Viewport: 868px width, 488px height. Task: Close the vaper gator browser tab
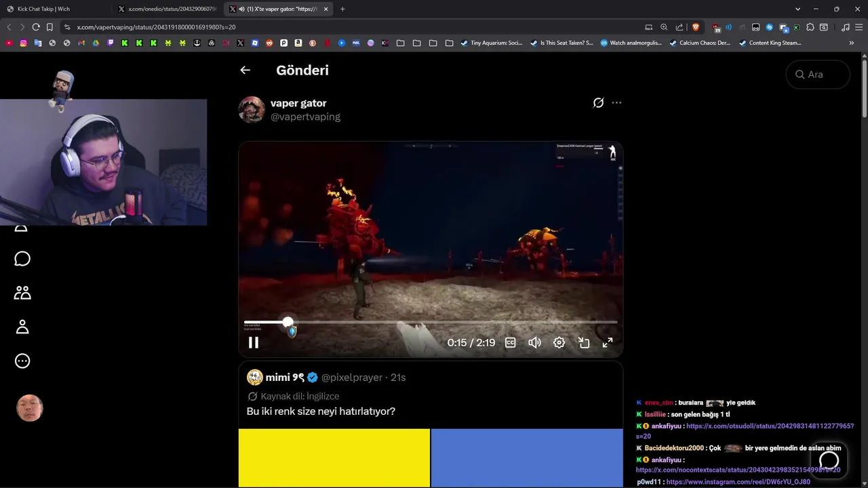tap(325, 9)
